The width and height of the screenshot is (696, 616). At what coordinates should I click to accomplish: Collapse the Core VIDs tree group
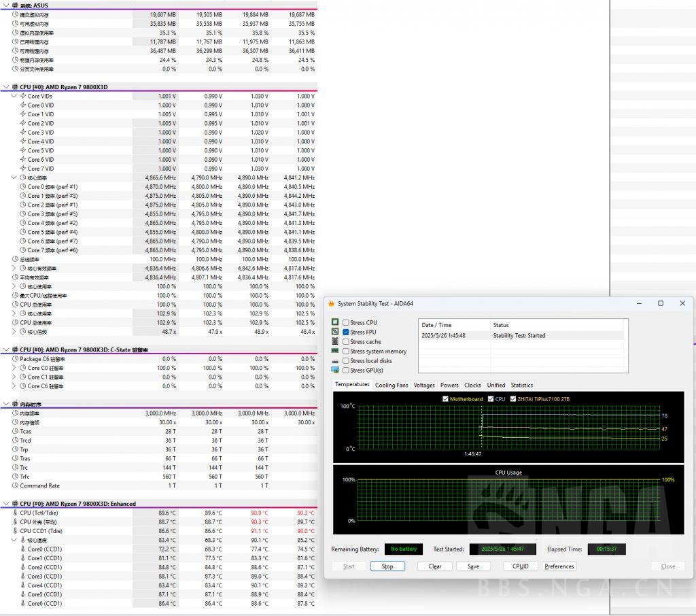(x=14, y=96)
